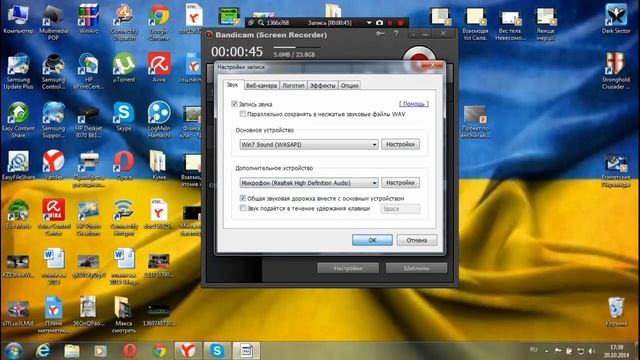This screenshot has height=360, width=640.
Task: Switch to the Эффекты tab
Action: click(x=322, y=85)
